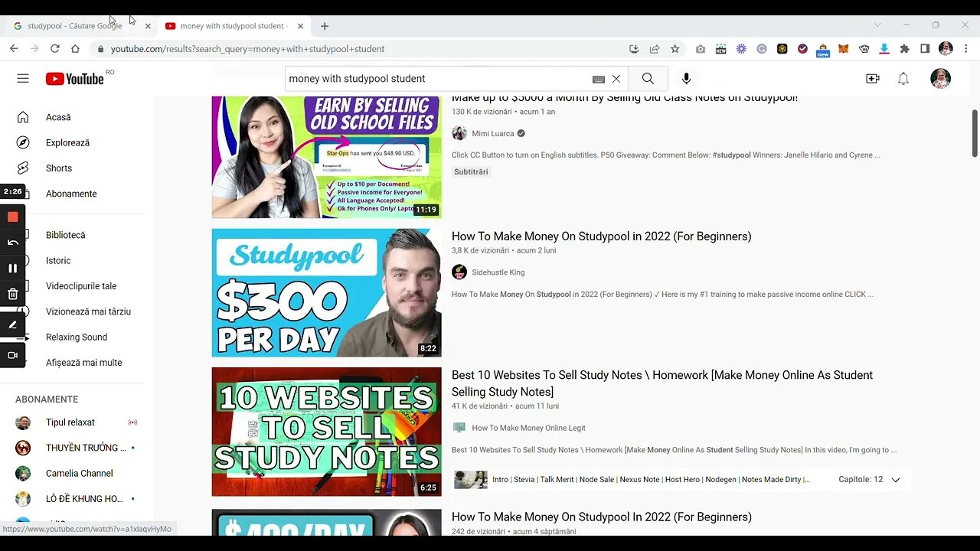Clear the search query with X
Screen dimensions: 980x551
tap(616, 79)
